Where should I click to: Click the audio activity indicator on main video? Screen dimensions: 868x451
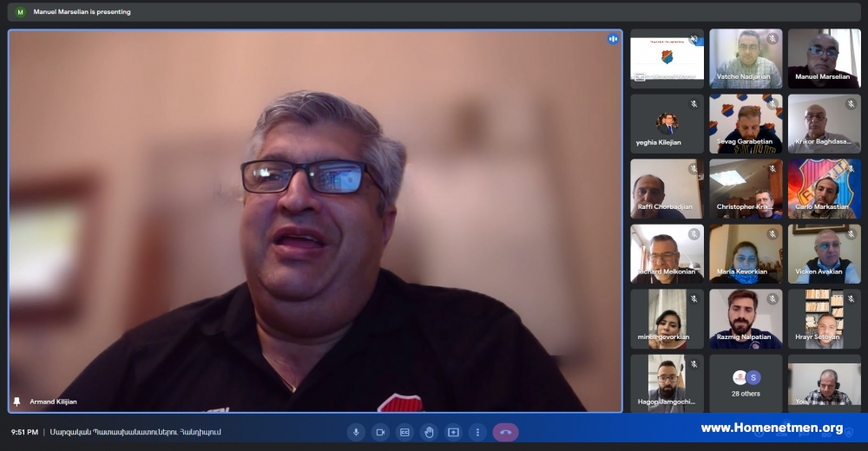[x=613, y=39]
